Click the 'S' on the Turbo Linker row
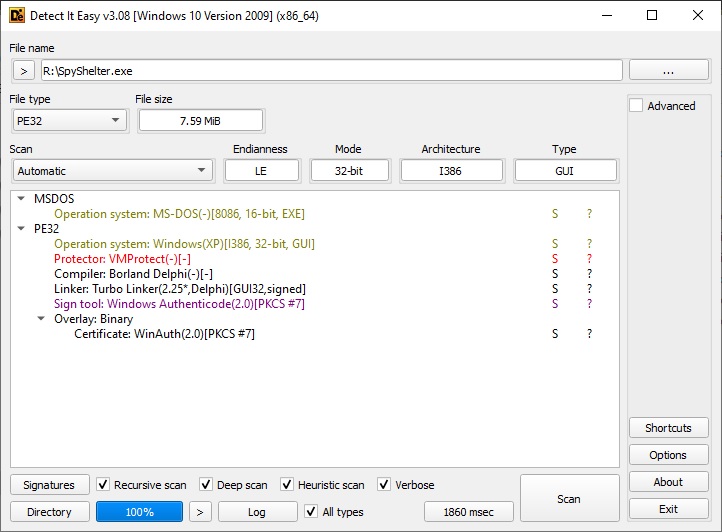 click(x=555, y=289)
